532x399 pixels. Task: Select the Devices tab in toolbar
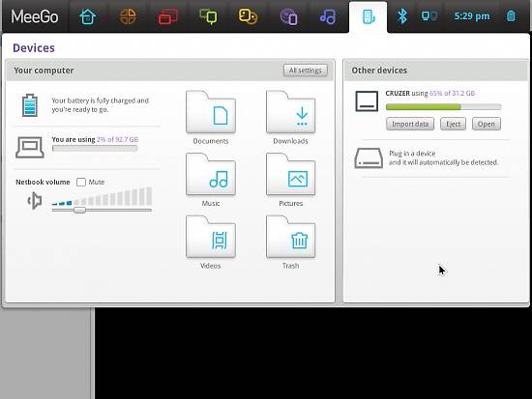[x=368, y=17]
